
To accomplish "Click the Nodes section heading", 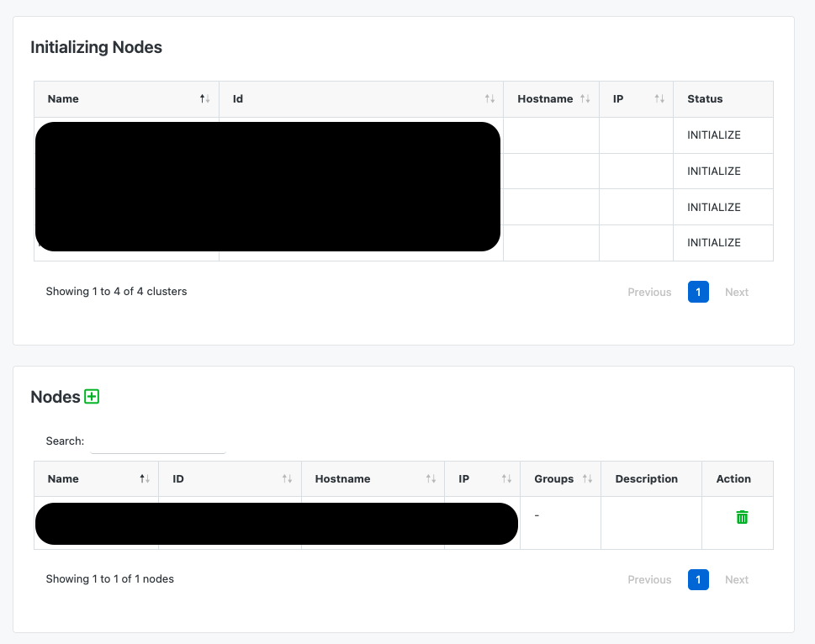I will coord(56,397).
